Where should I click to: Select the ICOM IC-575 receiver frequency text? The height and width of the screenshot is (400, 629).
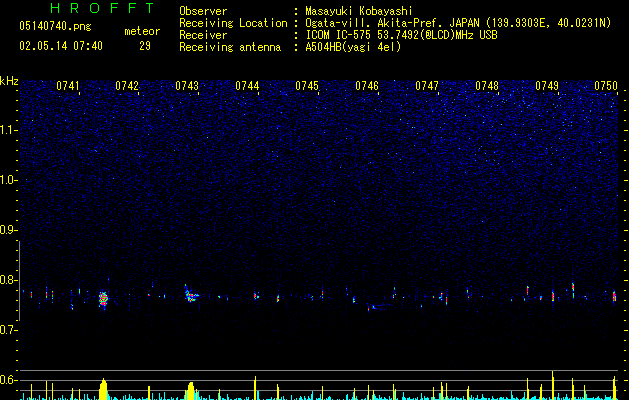[x=401, y=35]
